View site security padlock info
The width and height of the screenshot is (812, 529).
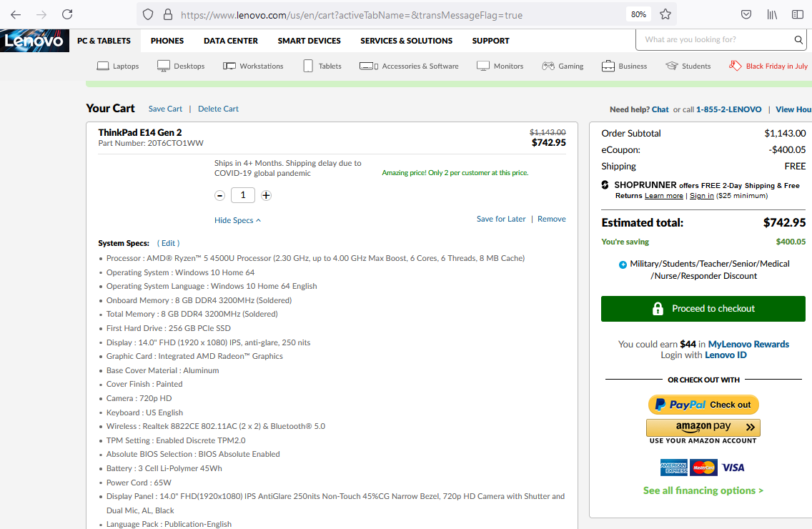[168, 14]
